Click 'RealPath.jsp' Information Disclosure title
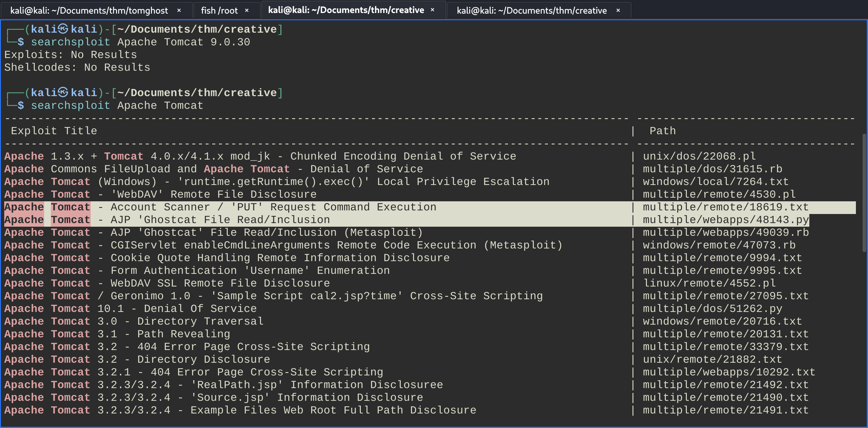This screenshot has width=868, height=428. [224, 384]
